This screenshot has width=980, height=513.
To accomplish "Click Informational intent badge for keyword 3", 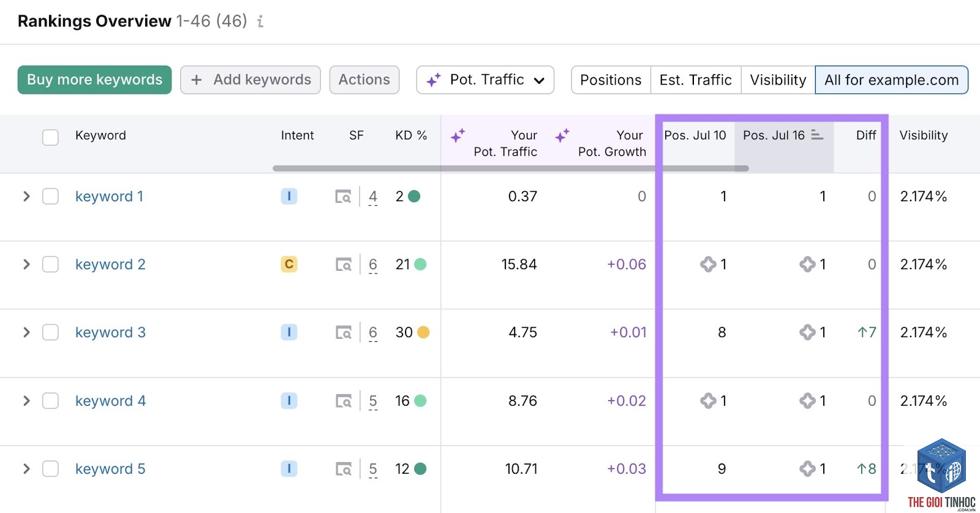I will coord(289,332).
